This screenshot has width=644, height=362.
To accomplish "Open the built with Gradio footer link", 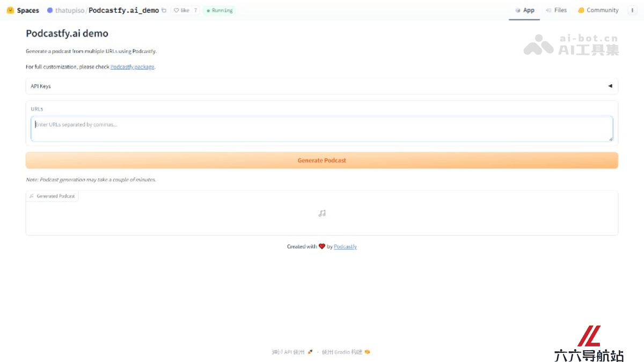I will 346,352.
